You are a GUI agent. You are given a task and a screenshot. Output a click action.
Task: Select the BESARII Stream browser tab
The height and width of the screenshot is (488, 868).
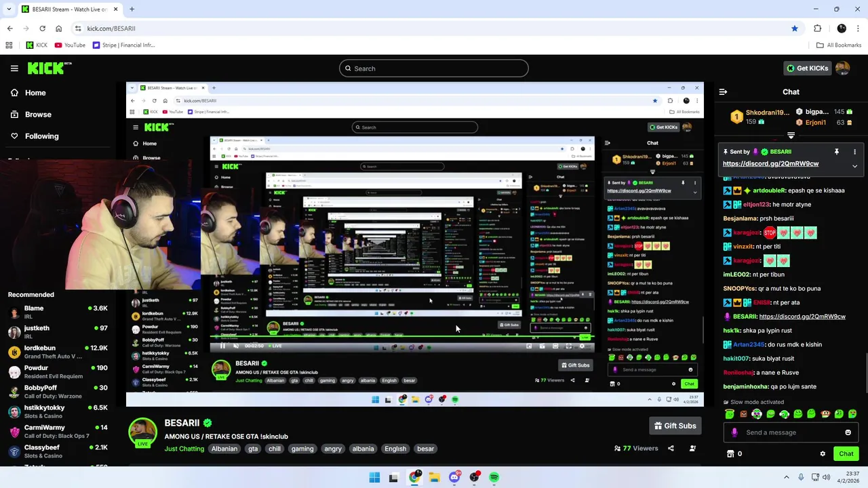point(69,9)
